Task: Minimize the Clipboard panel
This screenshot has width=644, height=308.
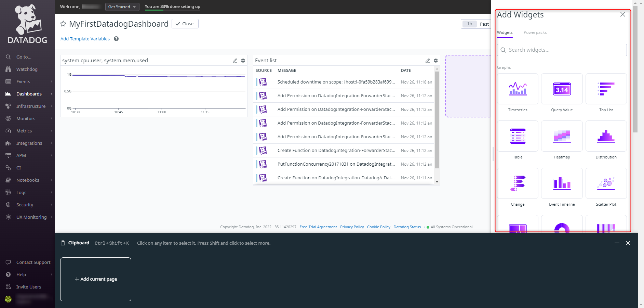Action: click(617, 243)
